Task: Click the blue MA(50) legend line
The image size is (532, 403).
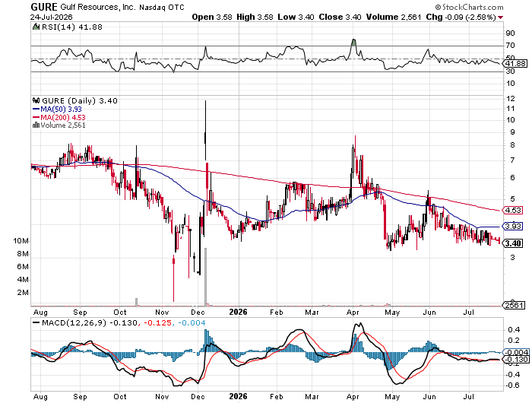Action: 36,109
